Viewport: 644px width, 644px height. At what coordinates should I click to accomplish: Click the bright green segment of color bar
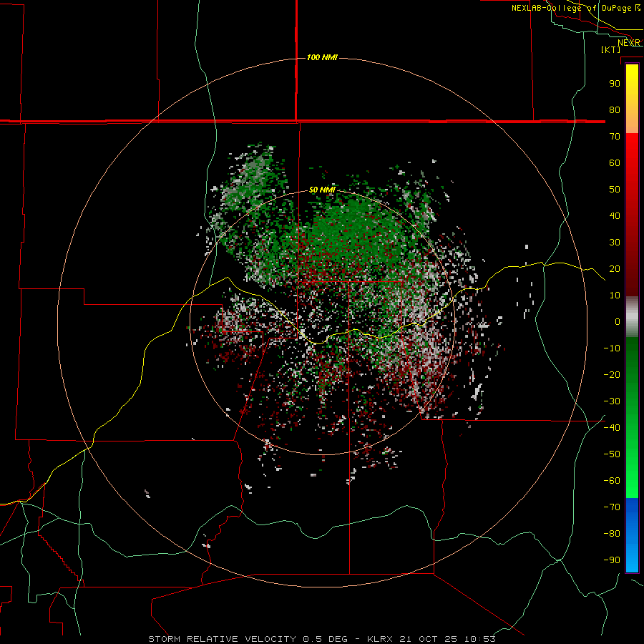tap(632, 468)
